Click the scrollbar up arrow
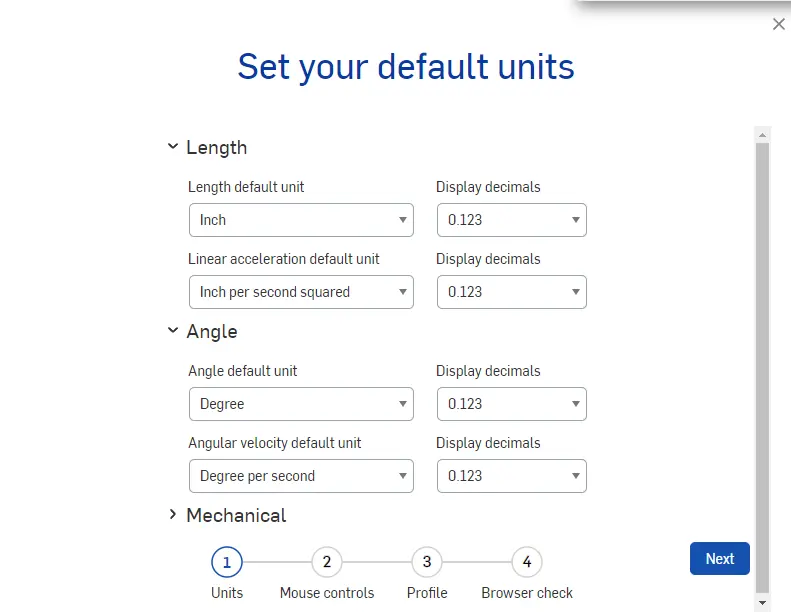Viewport: 791px width, 612px height. 762,134
